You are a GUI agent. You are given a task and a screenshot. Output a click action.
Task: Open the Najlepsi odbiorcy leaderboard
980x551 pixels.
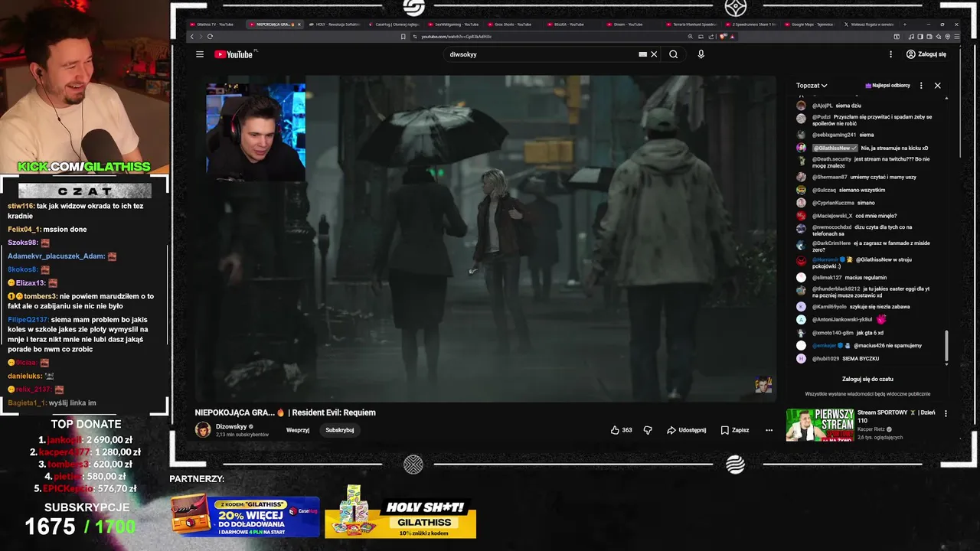tap(887, 86)
